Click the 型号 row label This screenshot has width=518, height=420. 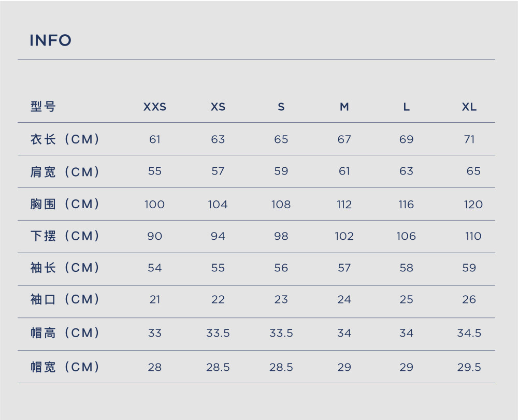click(x=43, y=107)
